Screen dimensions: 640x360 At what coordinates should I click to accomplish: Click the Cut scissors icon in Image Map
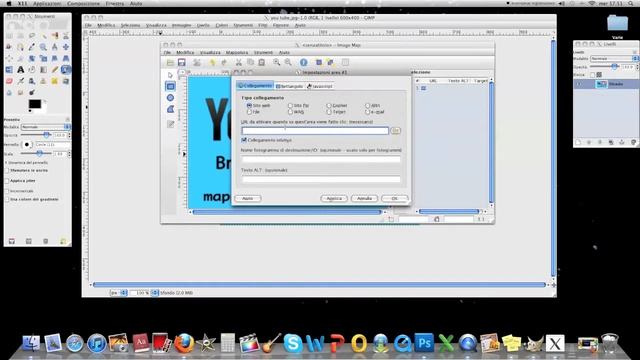click(239, 62)
